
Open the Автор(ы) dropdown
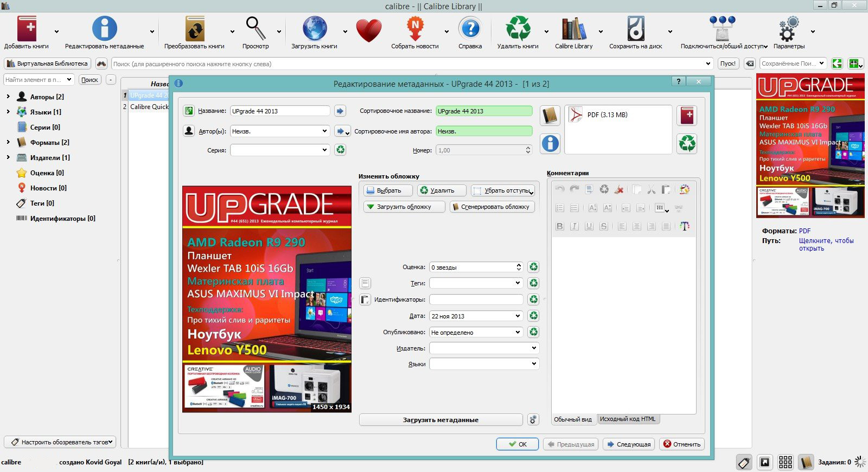324,131
